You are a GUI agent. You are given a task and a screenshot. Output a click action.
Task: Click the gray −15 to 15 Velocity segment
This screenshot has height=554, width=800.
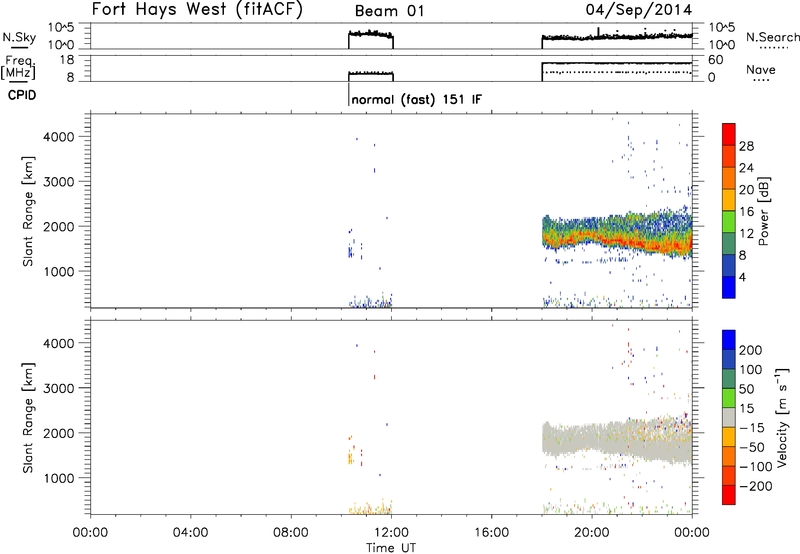[x=729, y=417]
